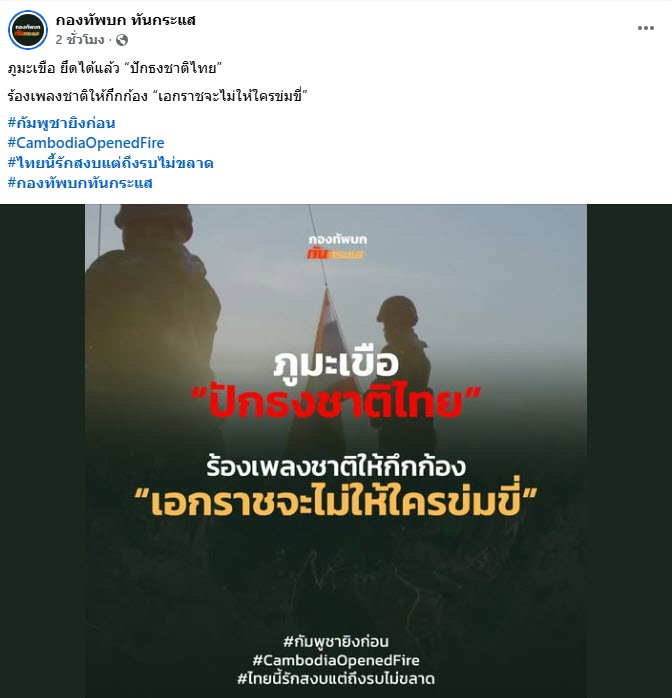Image resolution: width=672 pixels, height=698 pixels.
Task: Open the กองทัพบก ทันกระแส page profile picture
Action: pos(28,30)
